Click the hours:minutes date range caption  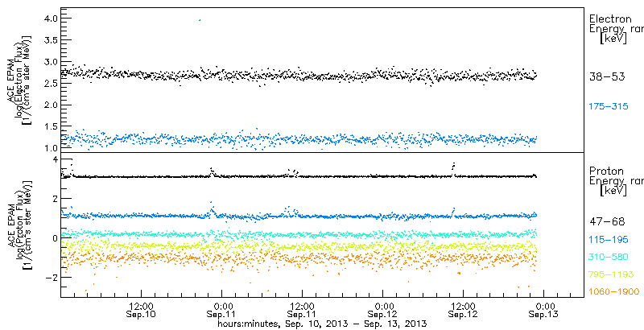tap(323, 324)
